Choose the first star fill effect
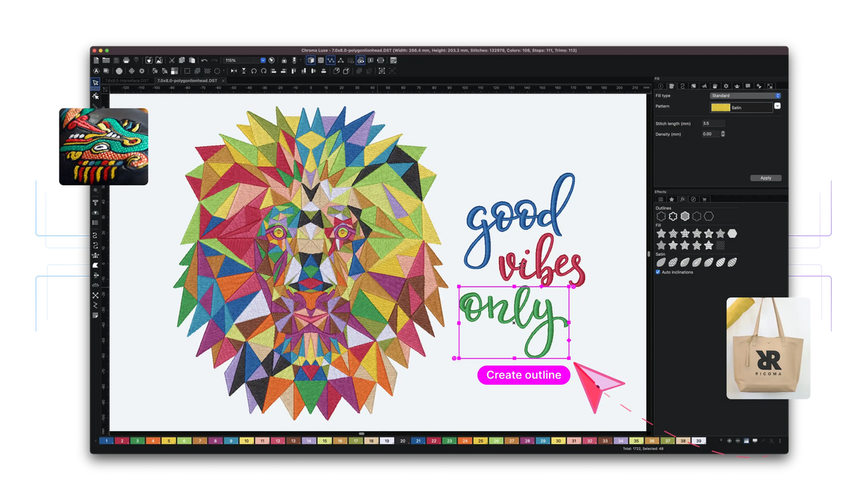The height and width of the screenshot is (494, 868). [661, 234]
